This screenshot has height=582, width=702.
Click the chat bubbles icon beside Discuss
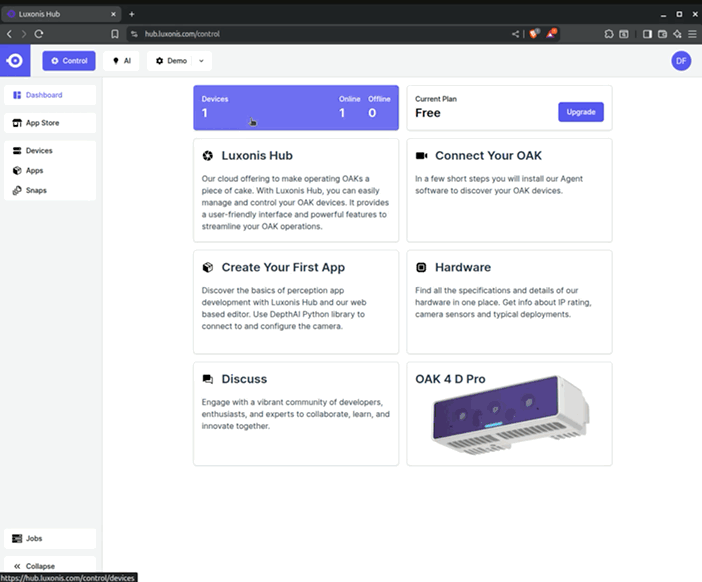pyautogui.click(x=208, y=379)
